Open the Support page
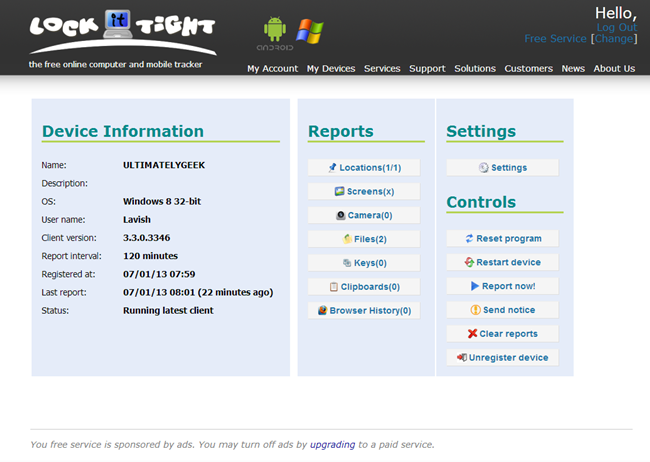 pyautogui.click(x=427, y=68)
